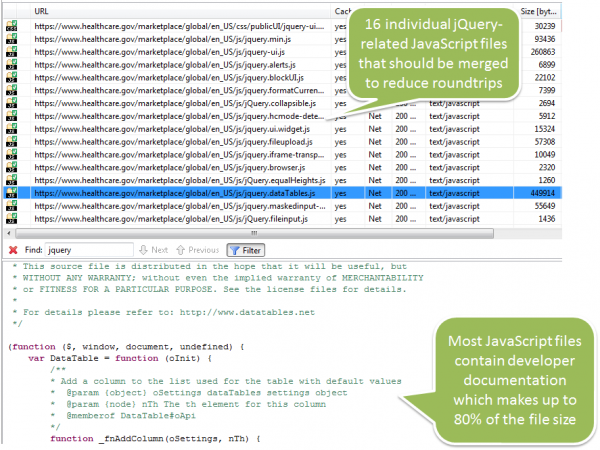The width and height of the screenshot is (600, 450).
Task: Click the JS file icon for jquery.fileupload.js row
Action: [11, 142]
